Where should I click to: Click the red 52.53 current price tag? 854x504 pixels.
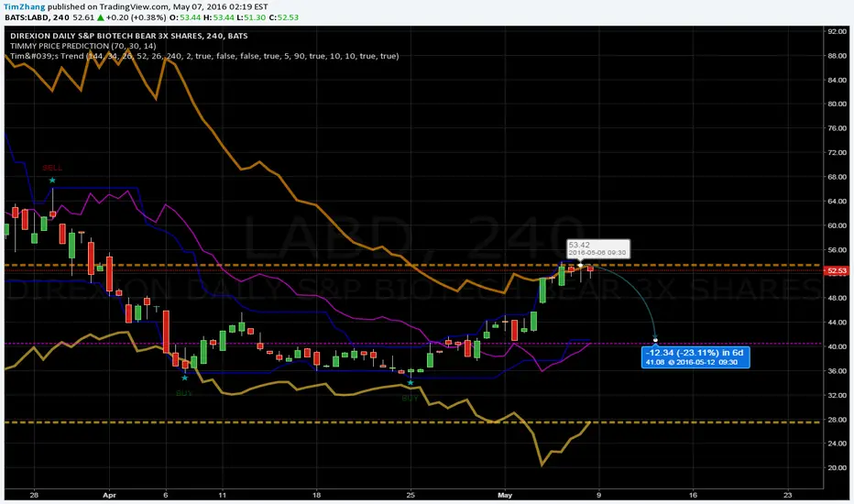[837, 271]
